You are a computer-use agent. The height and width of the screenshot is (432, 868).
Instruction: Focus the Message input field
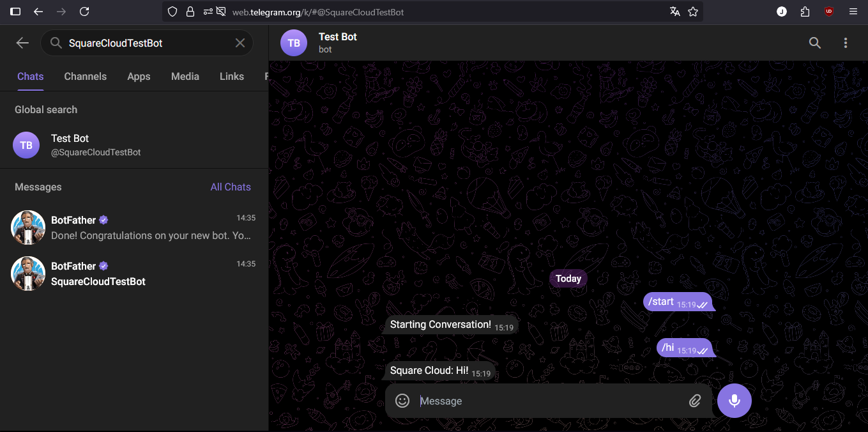549,401
